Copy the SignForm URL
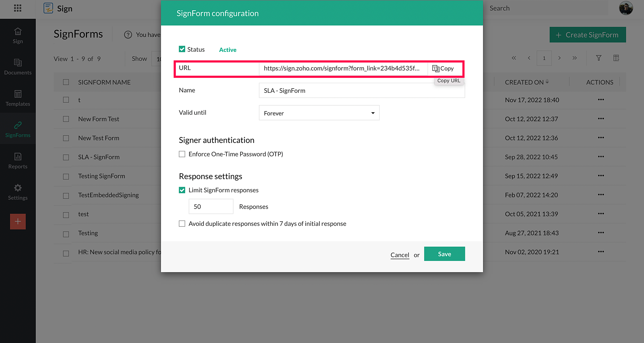The width and height of the screenshot is (644, 343). (443, 68)
